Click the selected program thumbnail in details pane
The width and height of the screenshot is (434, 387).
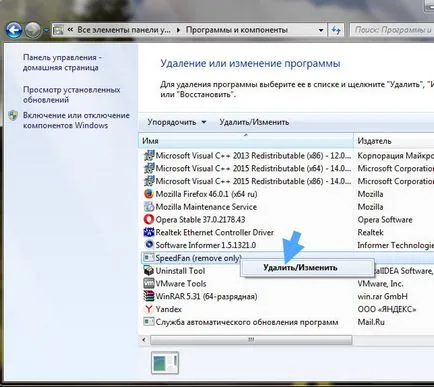[x=165, y=363]
